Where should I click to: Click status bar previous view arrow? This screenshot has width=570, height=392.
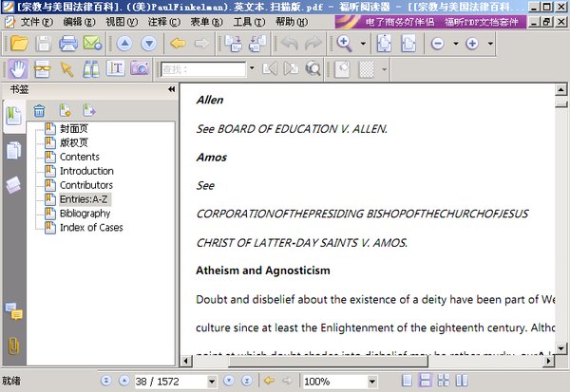click(269, 381)
